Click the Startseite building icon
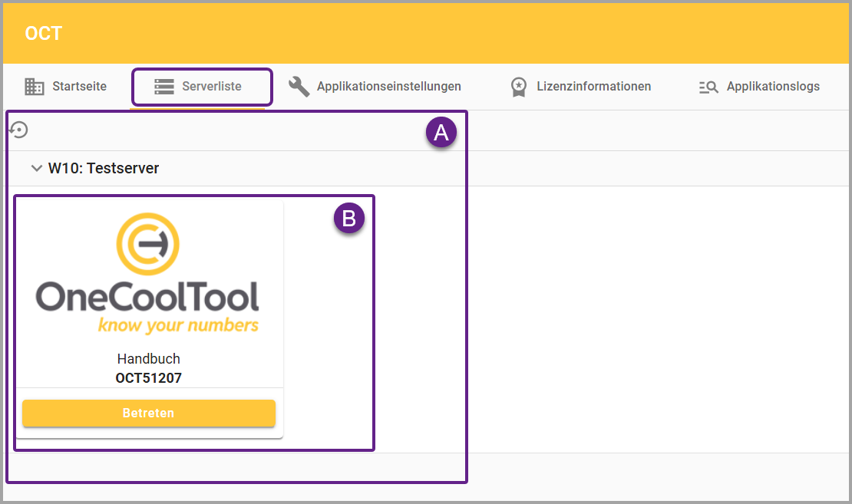 point(35,87)
